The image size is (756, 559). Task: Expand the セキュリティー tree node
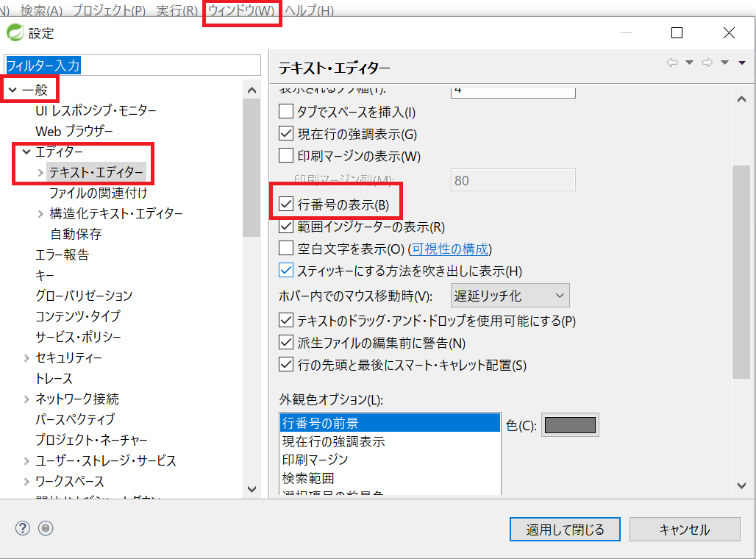pos(26,358)
